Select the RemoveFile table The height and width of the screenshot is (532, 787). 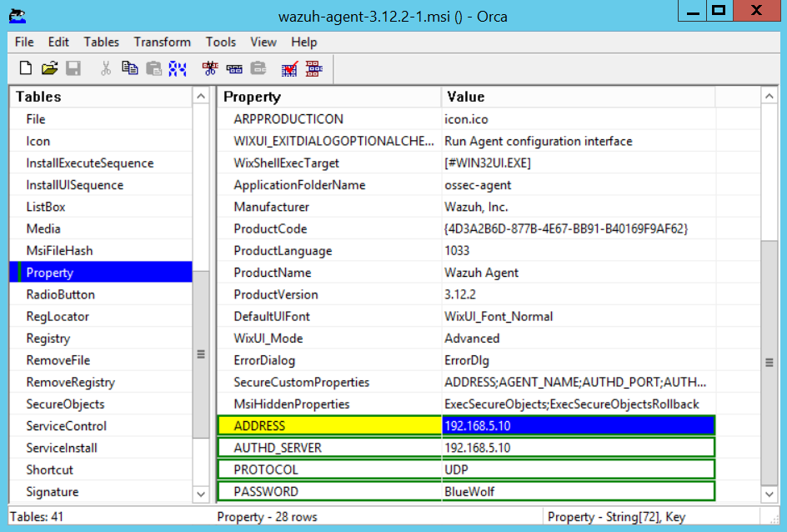click(101, 360)
